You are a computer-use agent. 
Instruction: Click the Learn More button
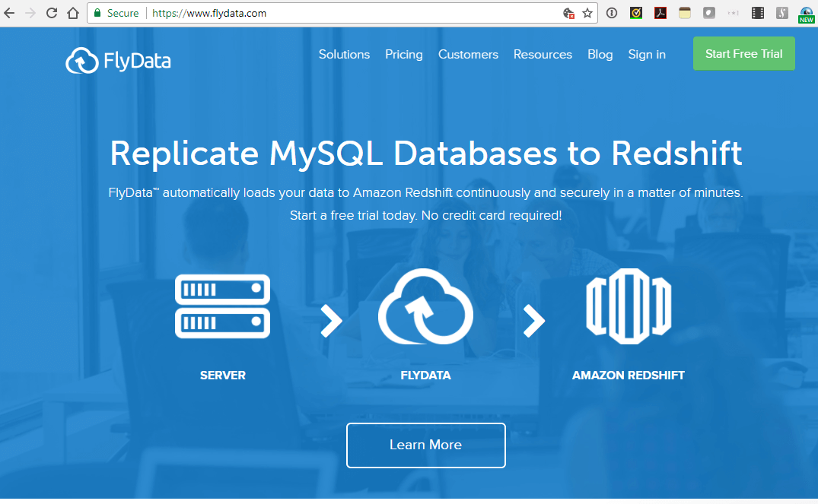click(425, 445)
